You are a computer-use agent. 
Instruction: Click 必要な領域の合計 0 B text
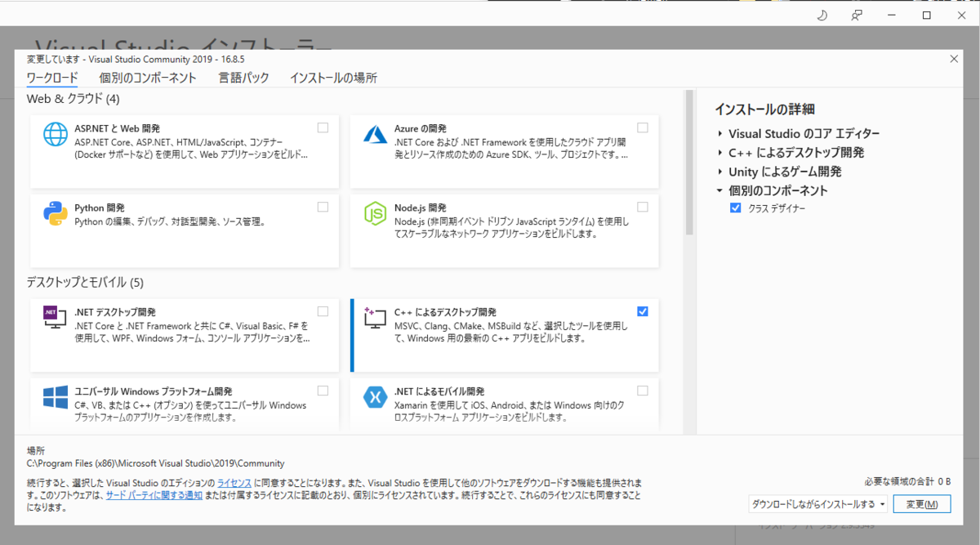[x=908, y=481]
